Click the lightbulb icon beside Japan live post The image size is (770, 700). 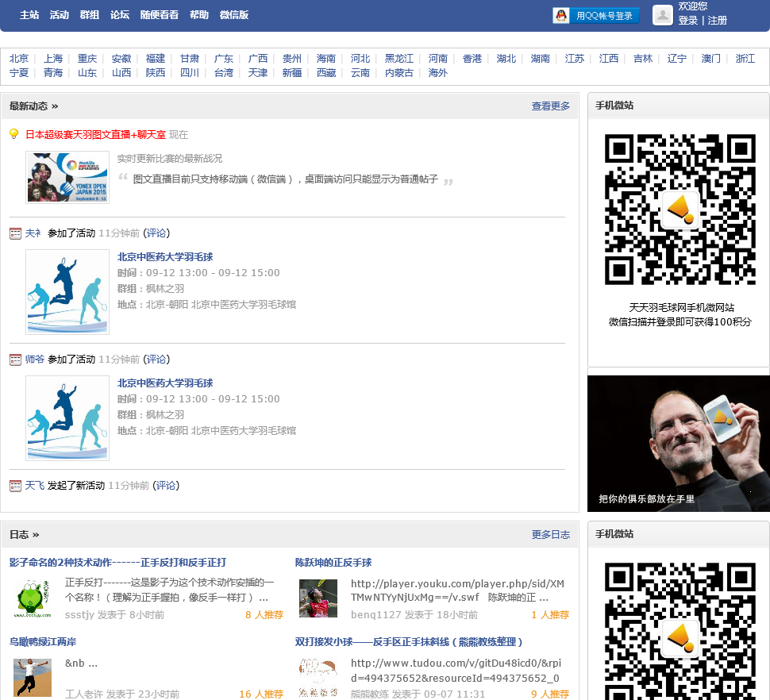[x=14, y=134]
